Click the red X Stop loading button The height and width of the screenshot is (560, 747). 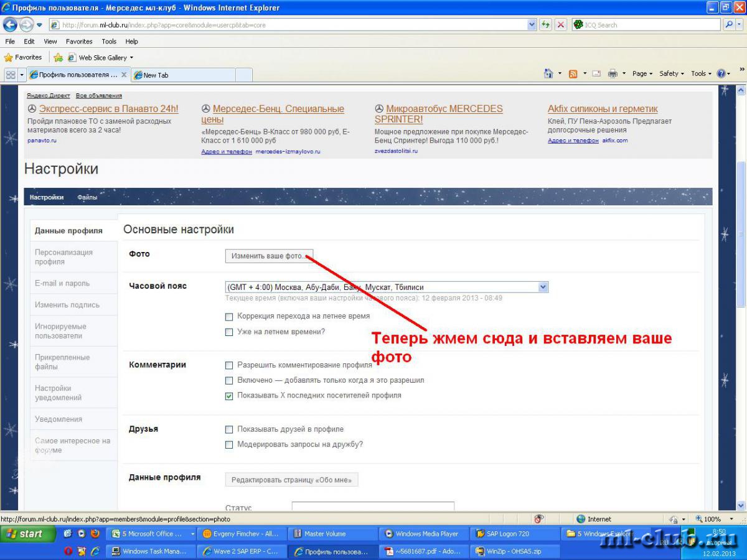pos(561,25)
